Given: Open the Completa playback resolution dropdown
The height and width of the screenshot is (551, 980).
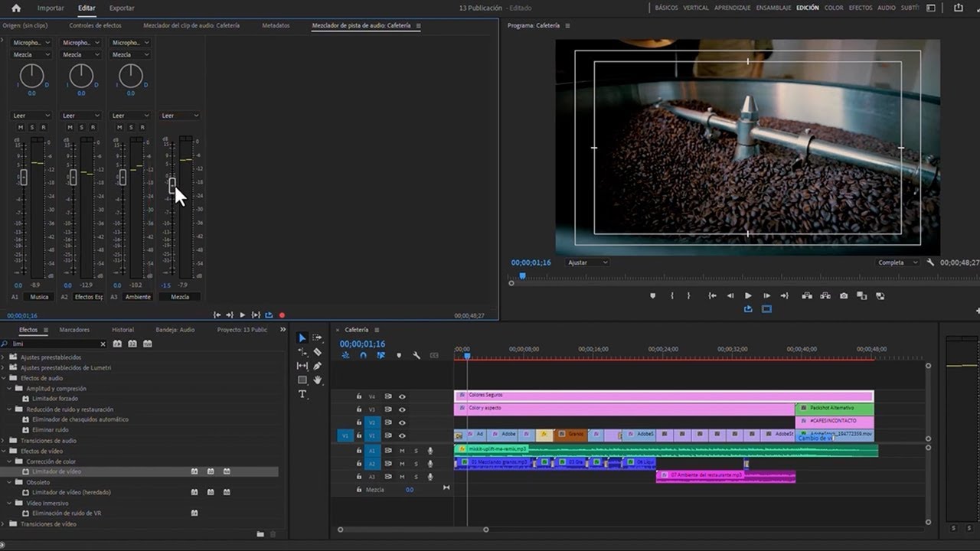Looking at the screenshot, I should pyautogui.click(x=897, y=262).
